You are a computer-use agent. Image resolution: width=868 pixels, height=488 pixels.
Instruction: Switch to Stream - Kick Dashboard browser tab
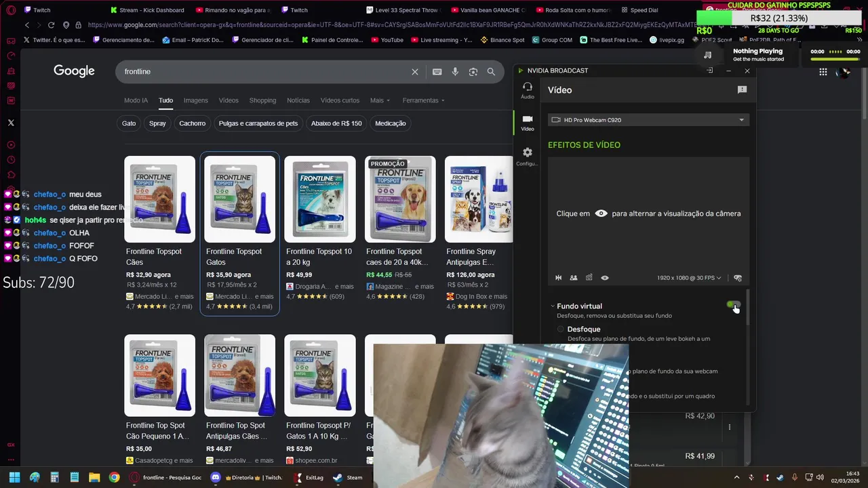[146, 10]
